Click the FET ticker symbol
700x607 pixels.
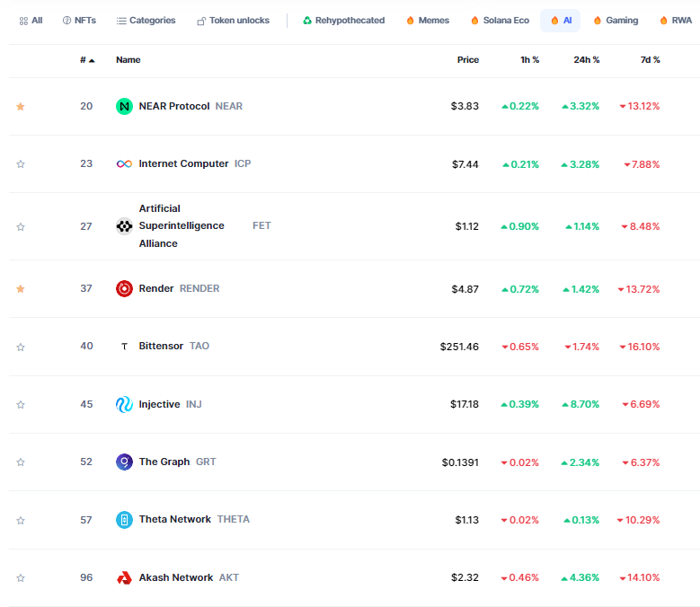tap(261, 225)
